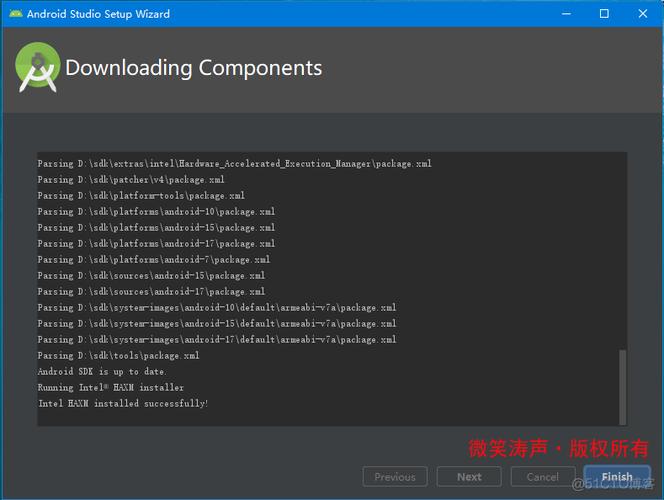This screenshot has height=500, width=664.
Task: Select the platforms\android-7 log line
Action: point(154,260)
